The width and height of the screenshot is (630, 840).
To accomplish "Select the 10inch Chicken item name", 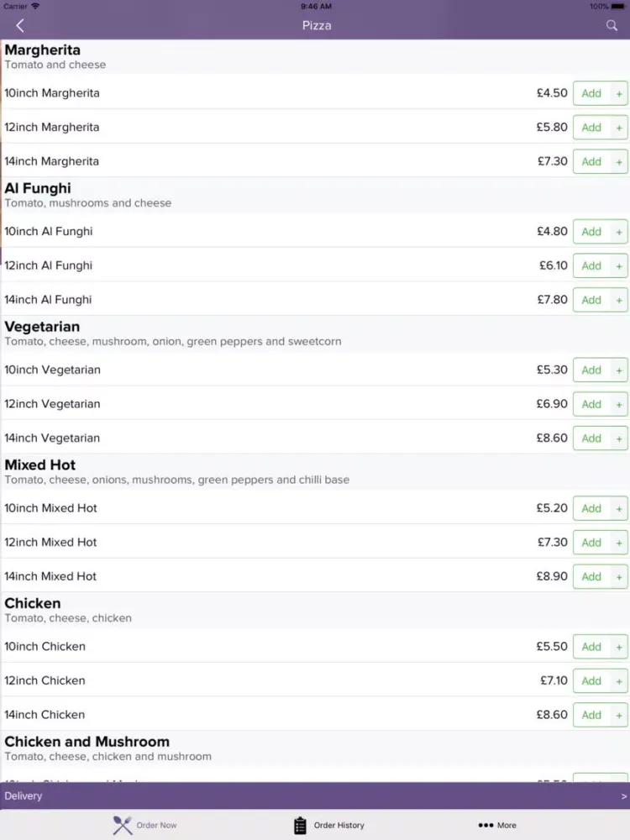I will click(45, 646).
